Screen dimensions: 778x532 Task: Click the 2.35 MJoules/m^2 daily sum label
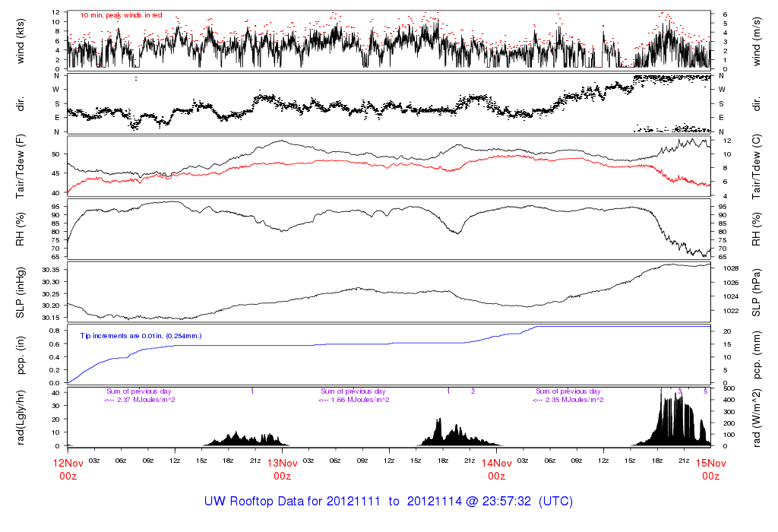(x=568, y=401)
